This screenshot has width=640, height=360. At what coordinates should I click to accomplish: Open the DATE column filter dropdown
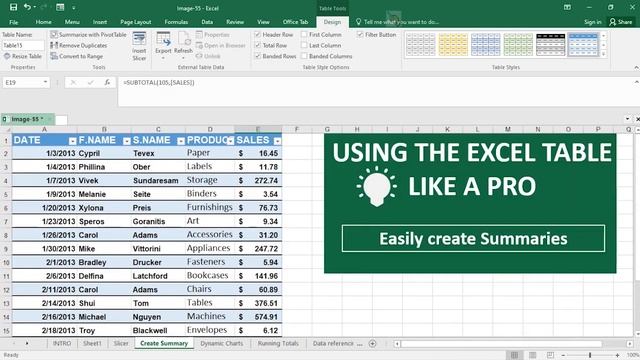pyautogui.click(x=72, y=141)
